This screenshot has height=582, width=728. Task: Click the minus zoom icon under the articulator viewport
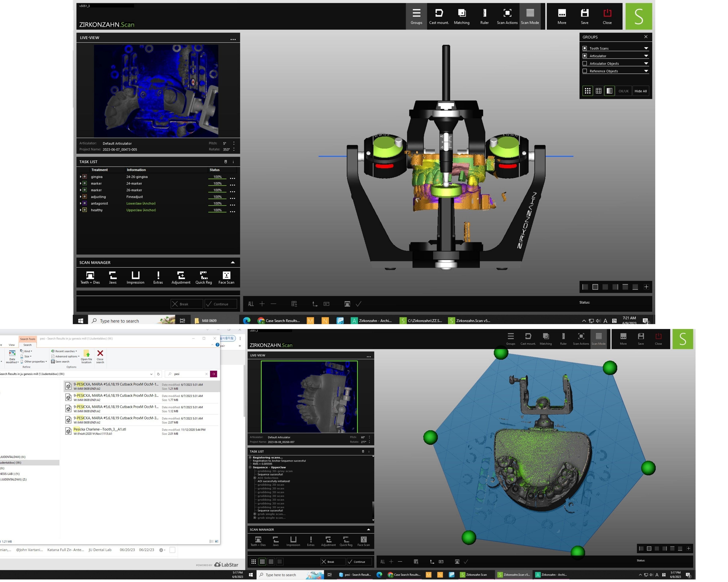click(274, 304)
